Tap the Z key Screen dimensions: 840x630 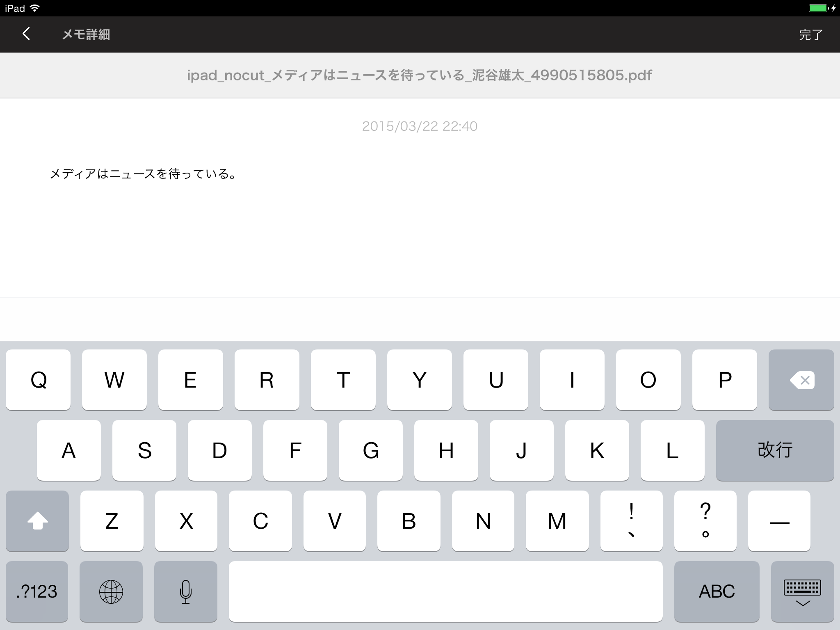[112, 521]
